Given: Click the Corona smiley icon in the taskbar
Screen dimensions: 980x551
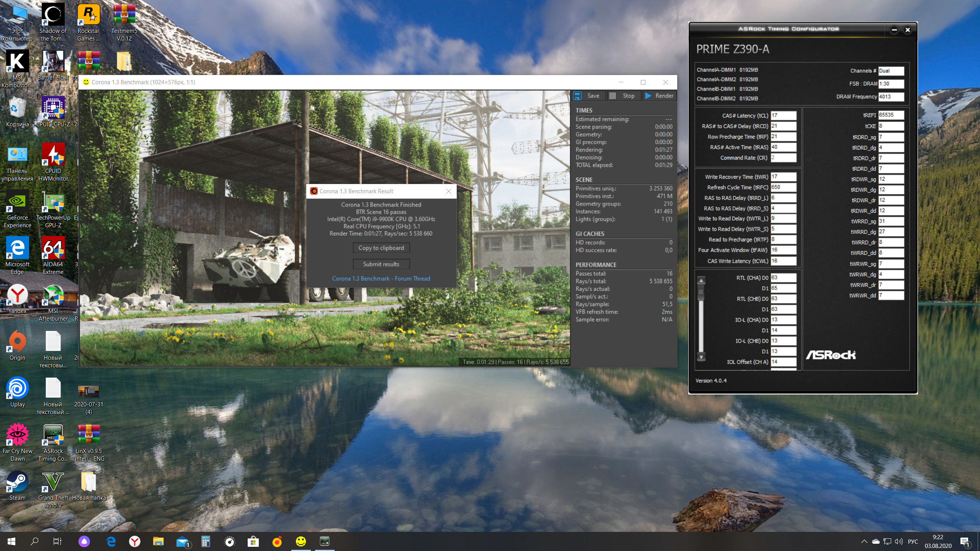Looking at the screenshot, I should [301, 541].
